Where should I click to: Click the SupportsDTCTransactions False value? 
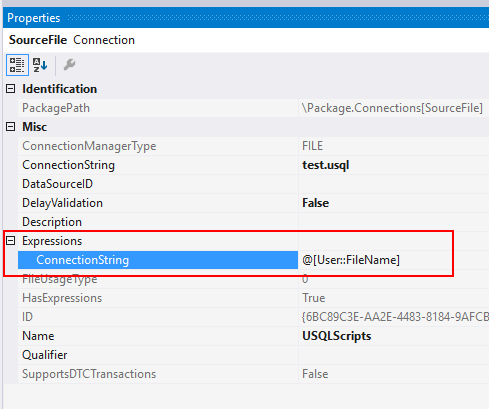coord(315,374)
